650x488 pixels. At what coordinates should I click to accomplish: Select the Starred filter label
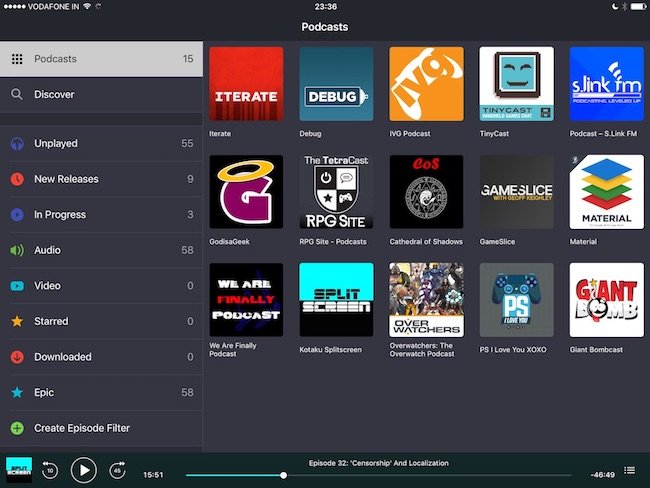click(x=51, y=321)
